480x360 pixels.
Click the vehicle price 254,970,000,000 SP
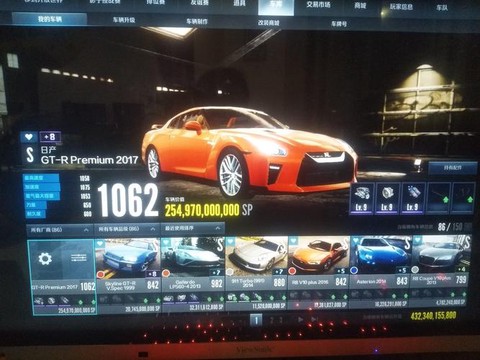point(209,210)
